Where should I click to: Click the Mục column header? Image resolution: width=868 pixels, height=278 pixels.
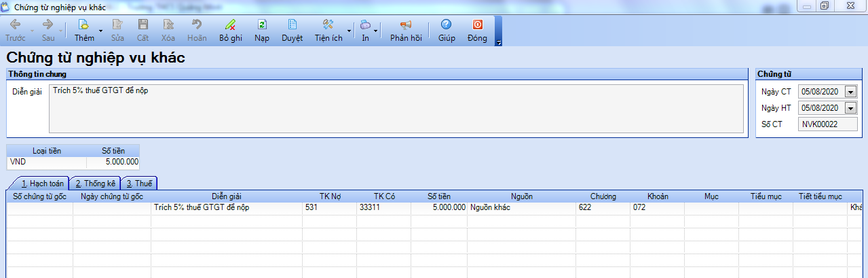711,196
